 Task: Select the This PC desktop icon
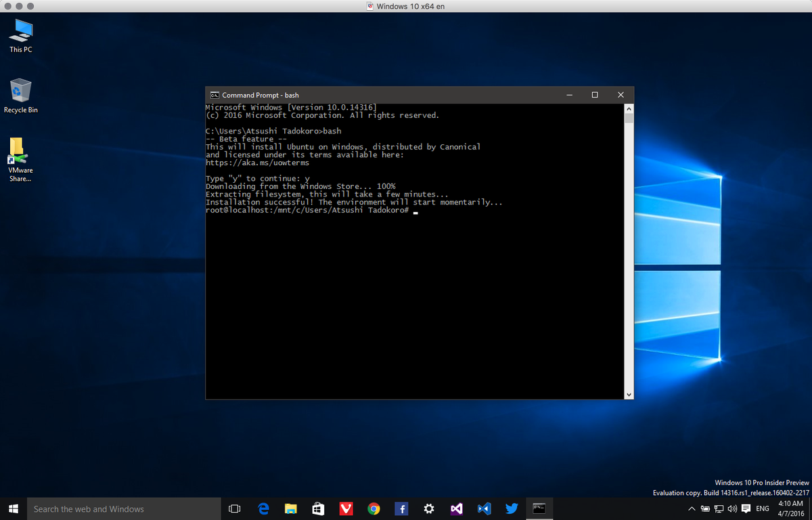(x=20, y=37)
